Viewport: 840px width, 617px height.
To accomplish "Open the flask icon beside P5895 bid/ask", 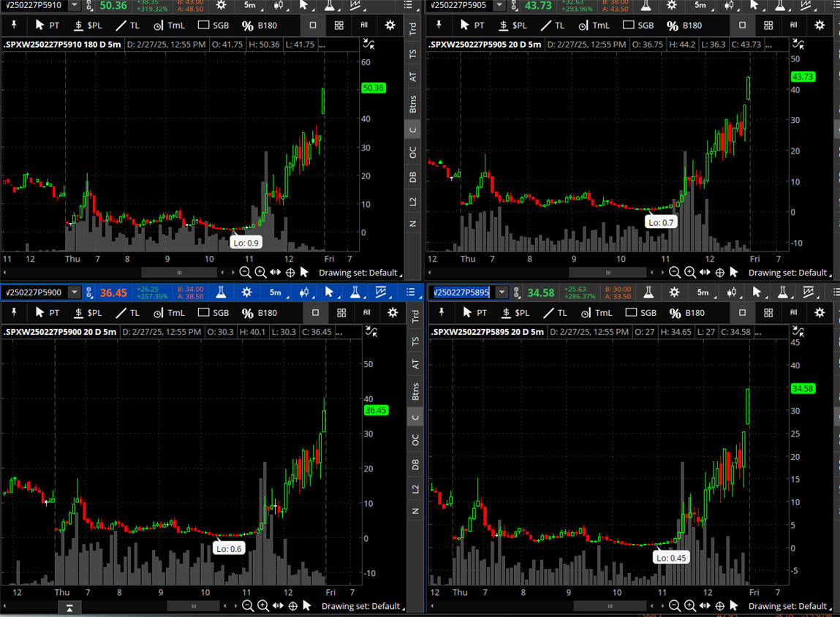I will (x=648, y=292).
